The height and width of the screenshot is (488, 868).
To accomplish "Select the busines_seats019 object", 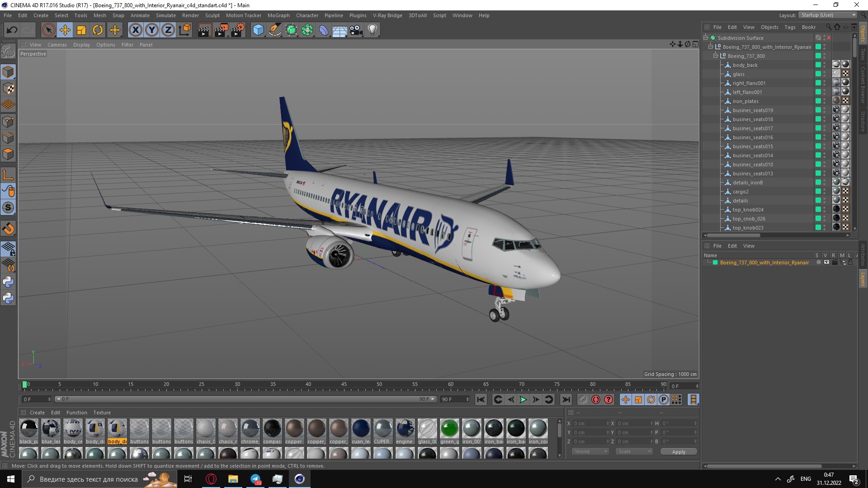I will tap(753, 110).
